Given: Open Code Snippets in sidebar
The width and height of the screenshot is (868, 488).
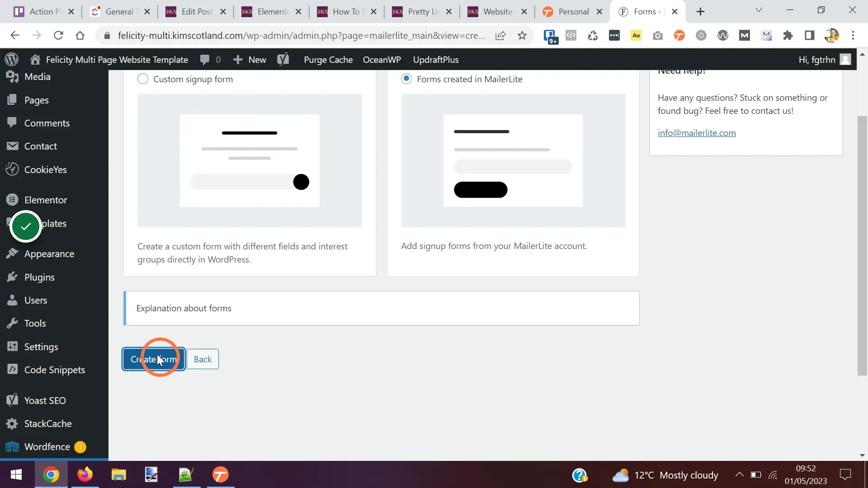Looking at the screenshot, I should (54, 370).
